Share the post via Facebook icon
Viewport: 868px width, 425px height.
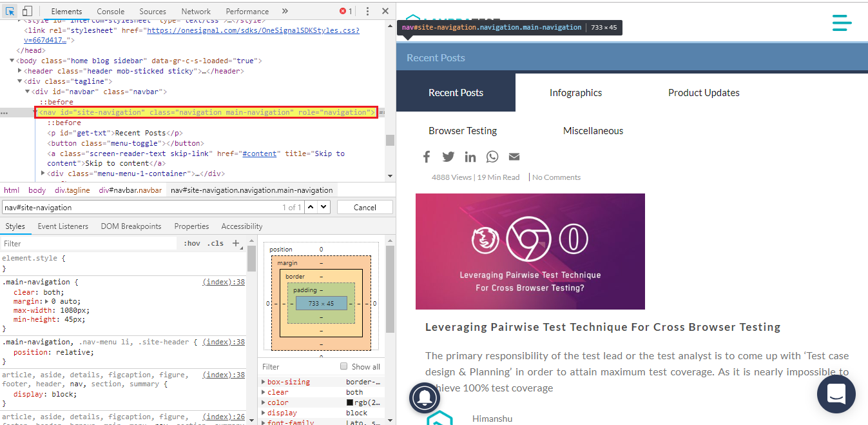427,157
